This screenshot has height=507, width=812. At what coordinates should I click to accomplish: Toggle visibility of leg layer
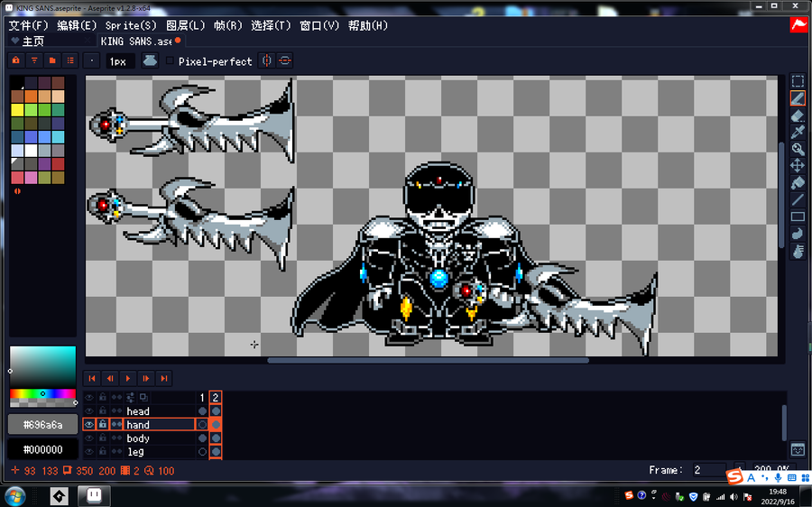pos(89,452)
